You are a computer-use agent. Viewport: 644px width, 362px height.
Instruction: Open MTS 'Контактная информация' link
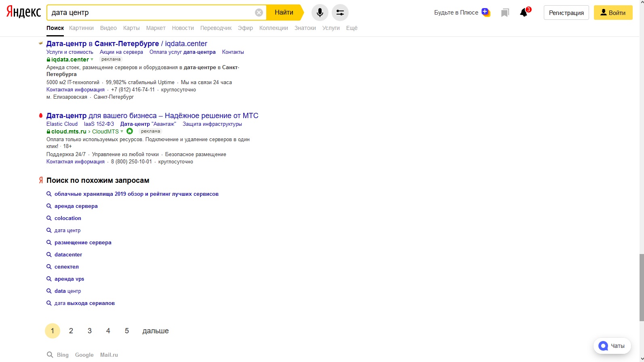pos(76,162)
